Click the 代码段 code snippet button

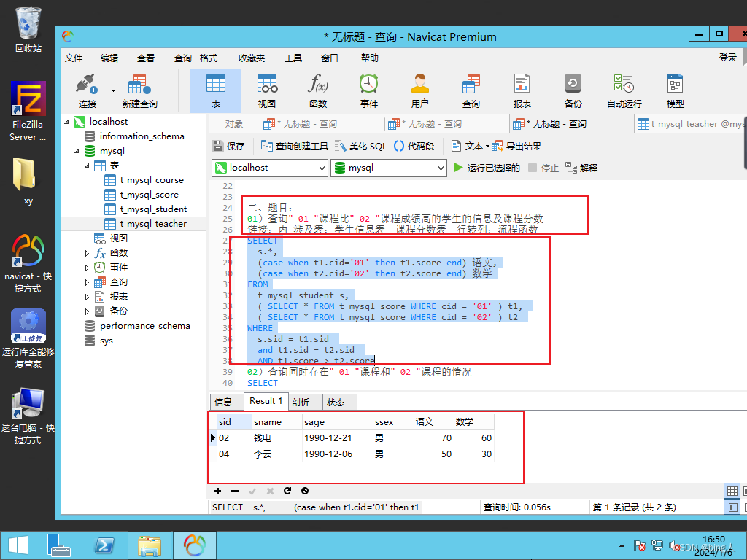pos(414,146)
